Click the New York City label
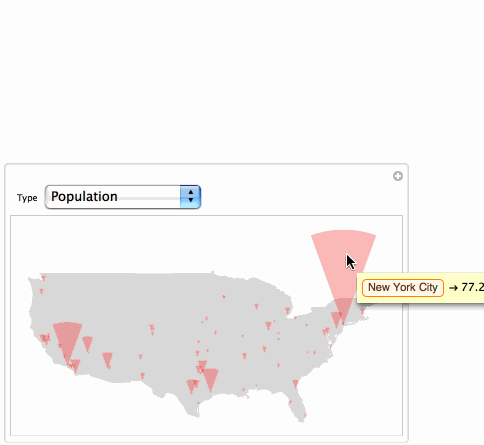Image resolution: width=484 pixels, height=445 pixels. [x=403, y=287]
